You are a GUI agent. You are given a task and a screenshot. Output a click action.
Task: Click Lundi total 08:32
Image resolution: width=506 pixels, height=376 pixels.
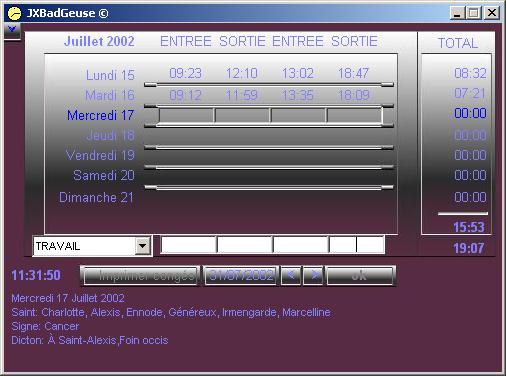(470, 73)
